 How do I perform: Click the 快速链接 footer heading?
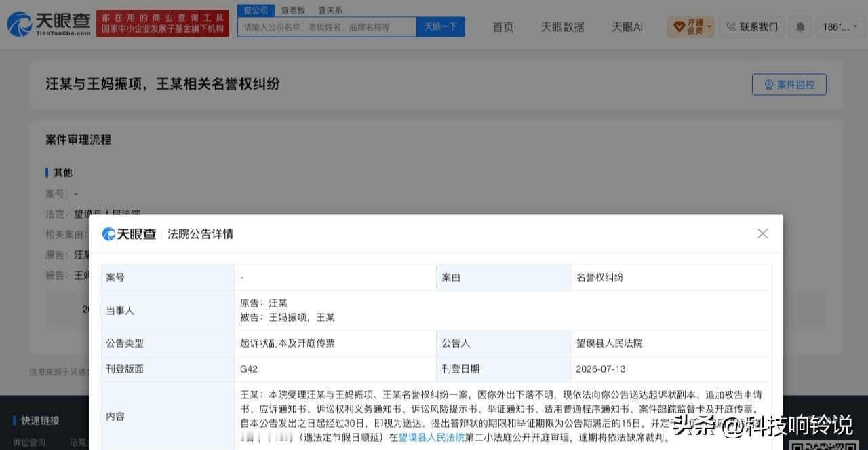40,421
